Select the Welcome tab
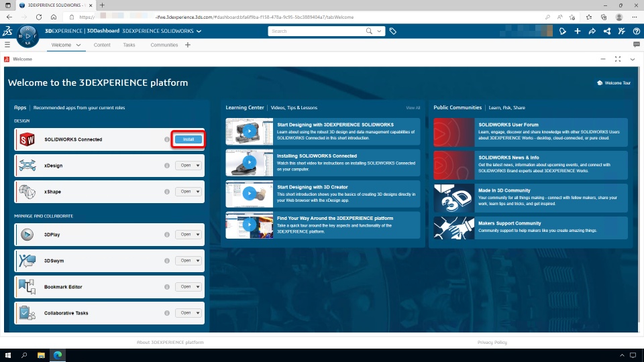This screenshot has height=362, width=644. [x=61, y=45]
